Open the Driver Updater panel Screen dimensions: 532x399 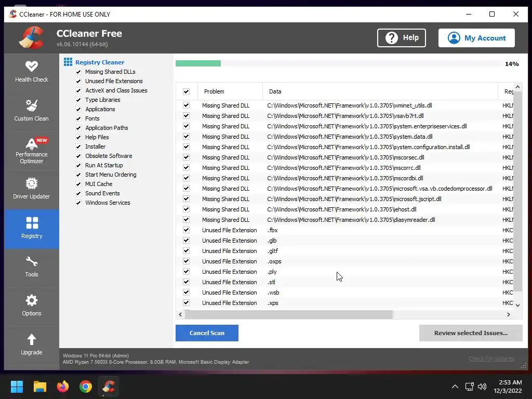pos(32,189)
